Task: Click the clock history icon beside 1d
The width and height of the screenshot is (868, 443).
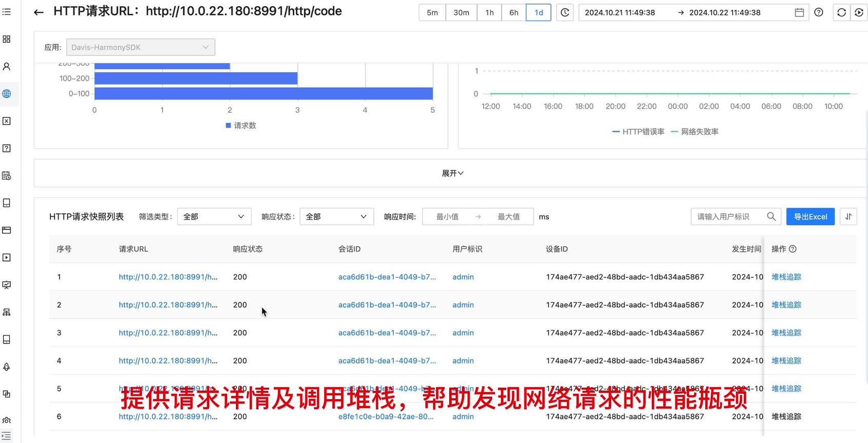Action: coord(564,12)
